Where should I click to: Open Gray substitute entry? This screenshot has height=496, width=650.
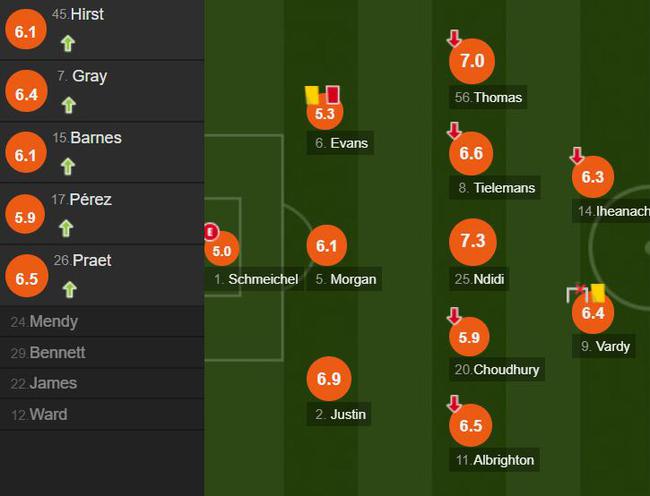pos(102,91)
